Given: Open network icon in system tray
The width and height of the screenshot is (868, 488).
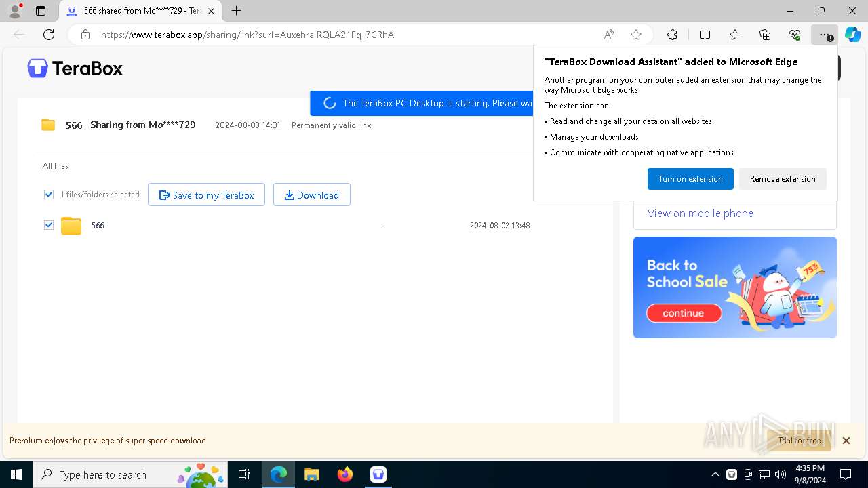Looking at the screenshot, I should 764,474.
